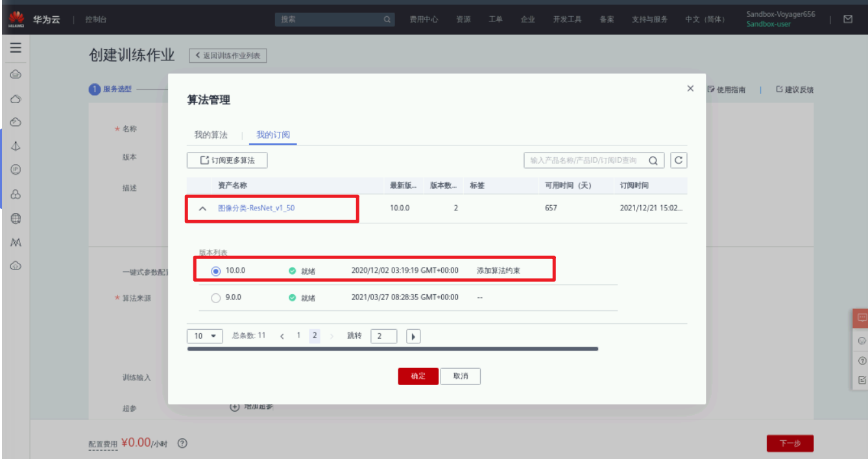The height and width of the screenshot is (459, 868).
Task: Go to previous page with the left arrow
Action: (282, 336)
